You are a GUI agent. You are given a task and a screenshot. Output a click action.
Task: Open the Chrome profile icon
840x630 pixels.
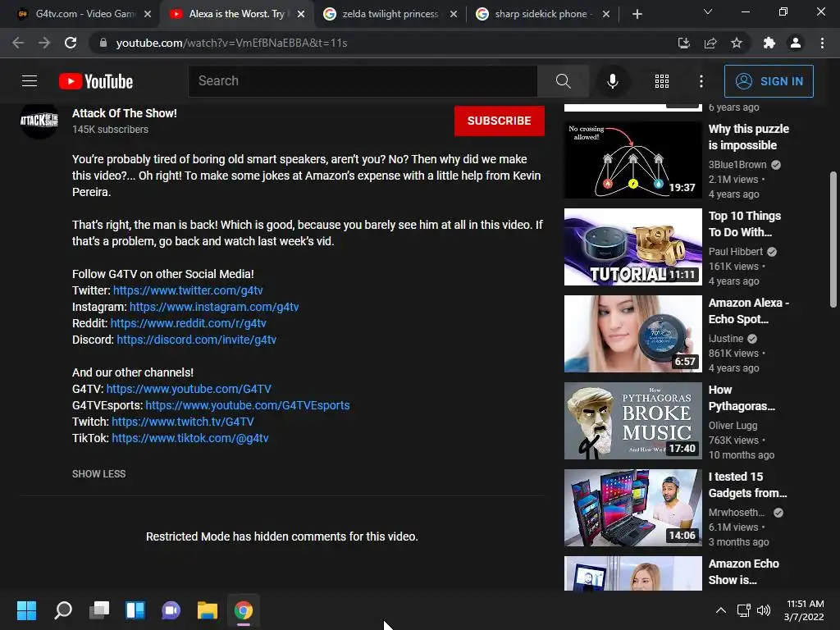point(796,43)
